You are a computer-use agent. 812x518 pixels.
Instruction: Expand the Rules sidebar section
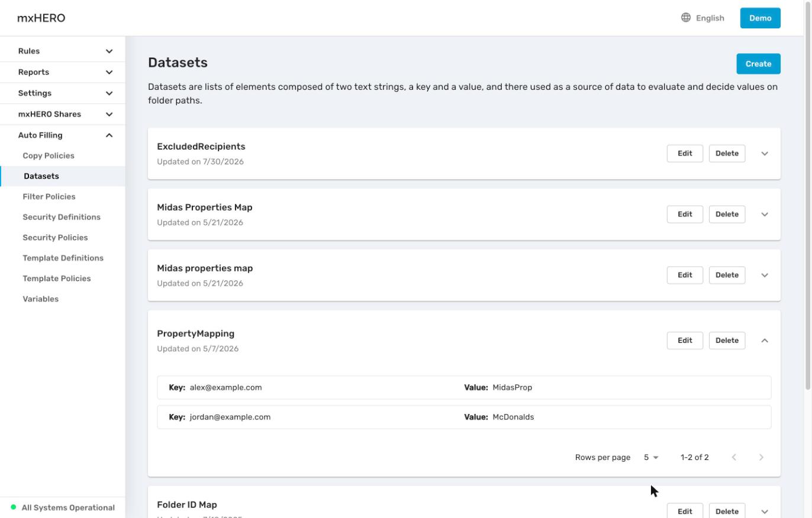(63, 51)
